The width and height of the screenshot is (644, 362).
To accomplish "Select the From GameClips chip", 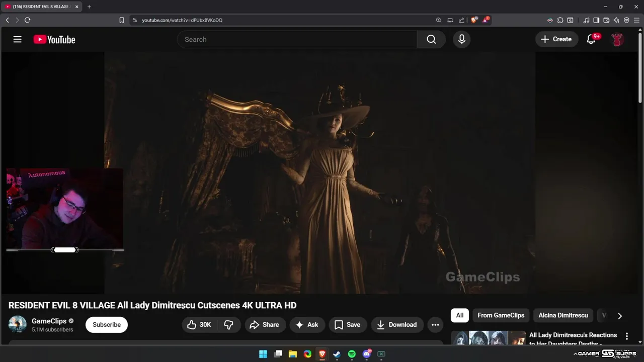I will 501,315.
